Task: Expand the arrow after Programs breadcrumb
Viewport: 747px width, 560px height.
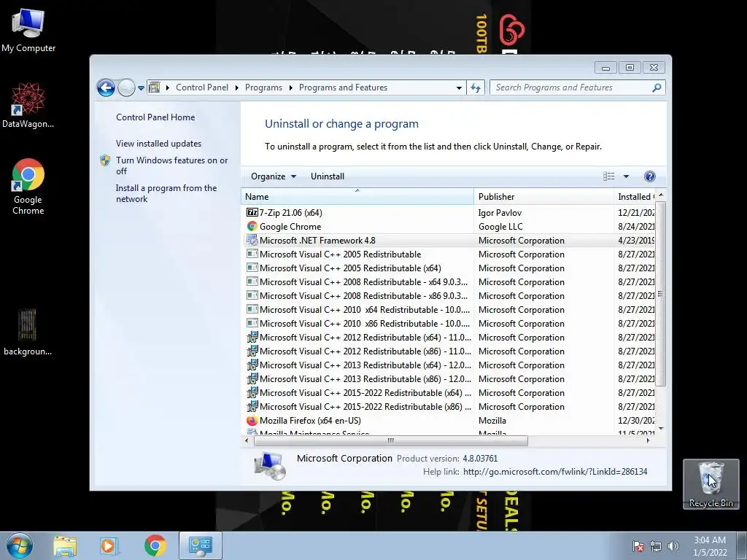Action: tap(290, 87)
